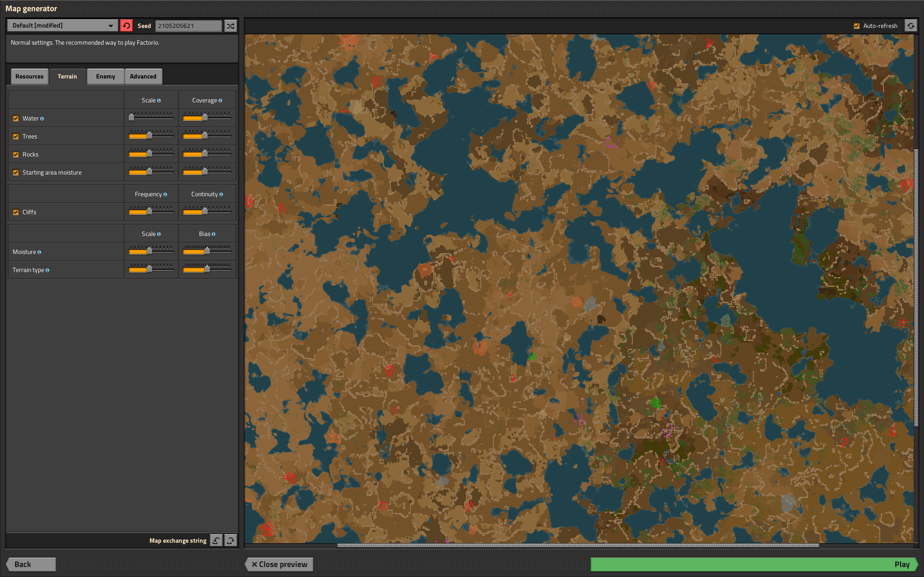The image size is (924, 577).
Task: Open the Enemy tab
Action: click(x=106, y=77)
